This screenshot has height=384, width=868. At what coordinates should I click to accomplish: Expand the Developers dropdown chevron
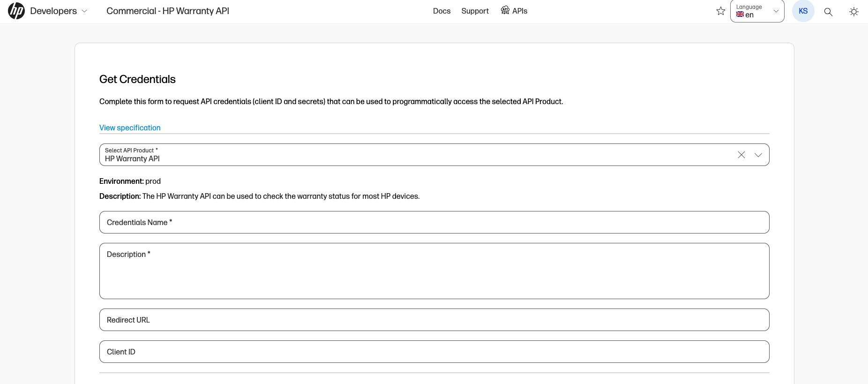point(84,11)
